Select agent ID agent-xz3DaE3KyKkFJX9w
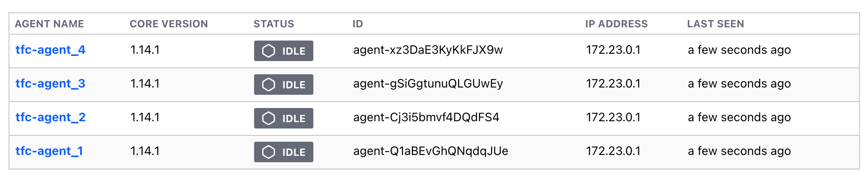The image size is (868, 181). (428, 50)
